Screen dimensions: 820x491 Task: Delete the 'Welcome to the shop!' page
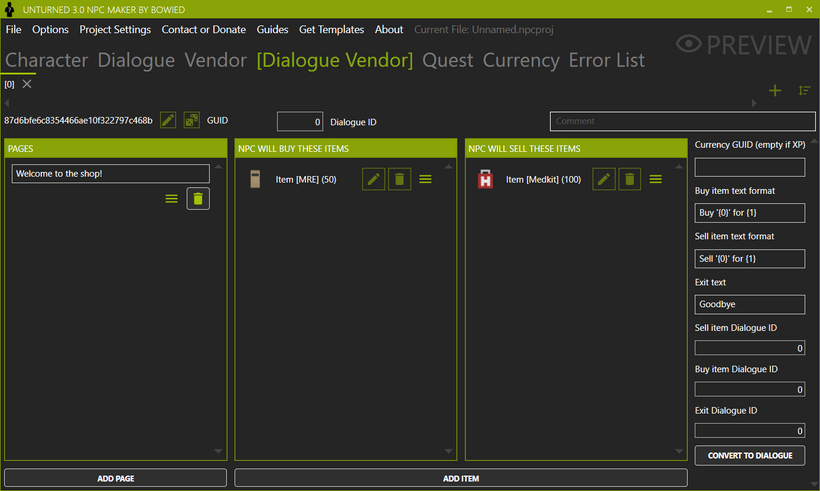198,199
